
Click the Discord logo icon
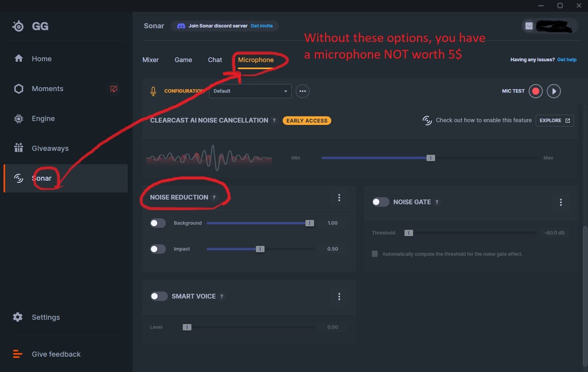[181, 26]
